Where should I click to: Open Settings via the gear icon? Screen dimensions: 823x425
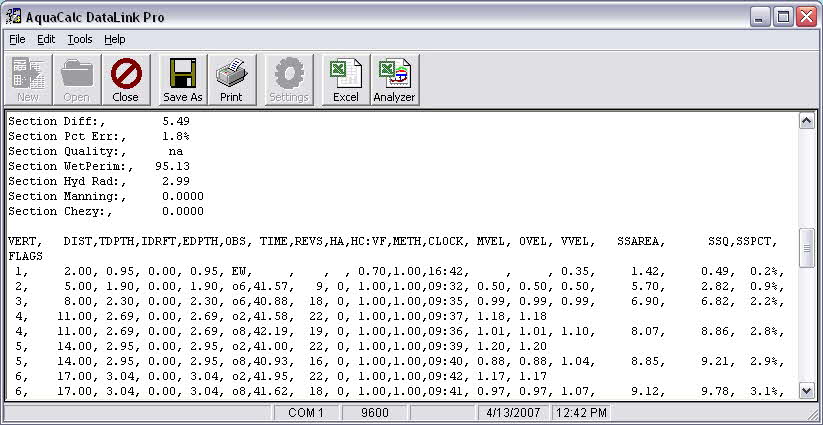click(x=289, y=79)
